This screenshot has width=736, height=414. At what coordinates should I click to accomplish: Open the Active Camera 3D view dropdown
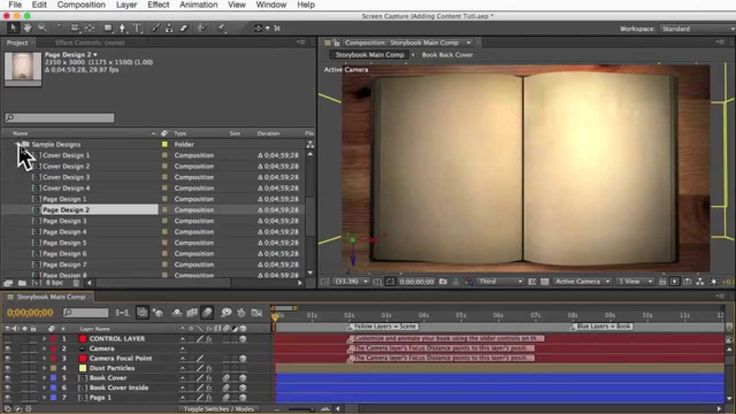tap(582, 282)
